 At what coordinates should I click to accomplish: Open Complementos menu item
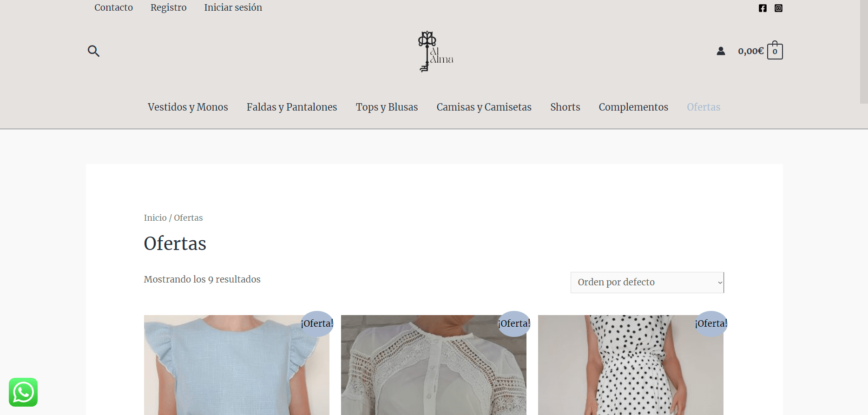[x=633, y=107]
